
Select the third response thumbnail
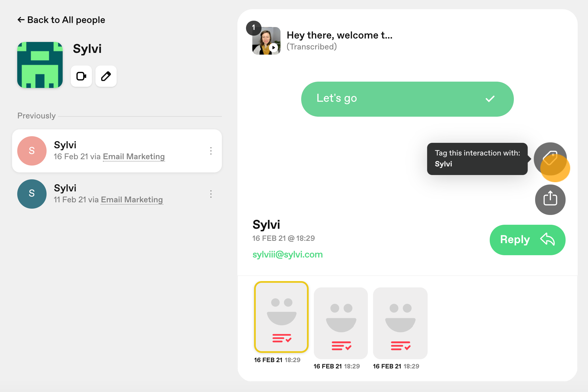coord(400,323)
